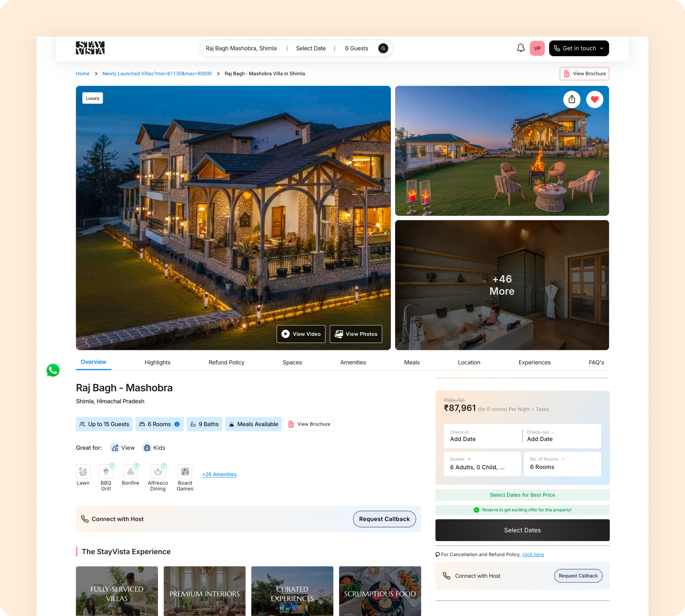Image resolution: width=685 pixels, height=616 pixels.
Task: Open WhatsApp chat
Action: (53, 370)
